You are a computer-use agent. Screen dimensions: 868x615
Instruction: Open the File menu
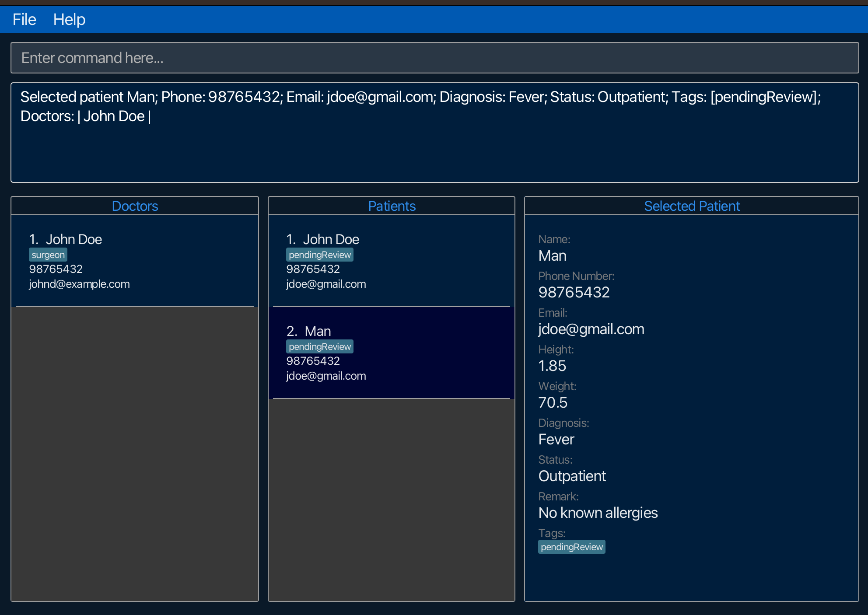(24, 20)
